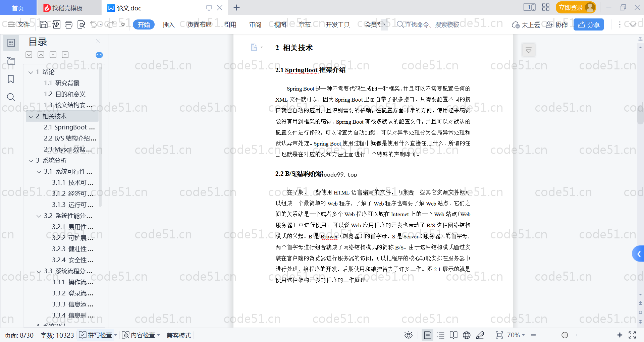Image resolution: width=644 pixels, height=342 pixels.
Task: Click the 协作 collaborate button
Action: click(x=557, y=24)
